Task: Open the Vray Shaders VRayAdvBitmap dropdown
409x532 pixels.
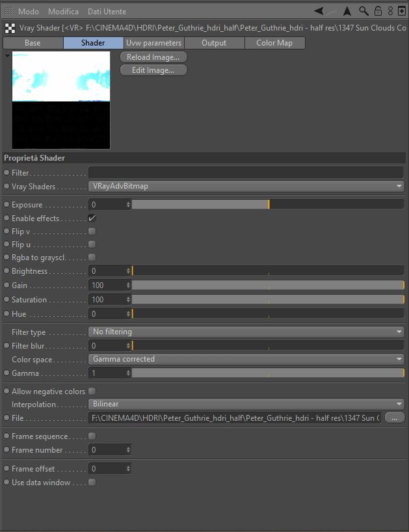Action: click(x=246, y=186)
